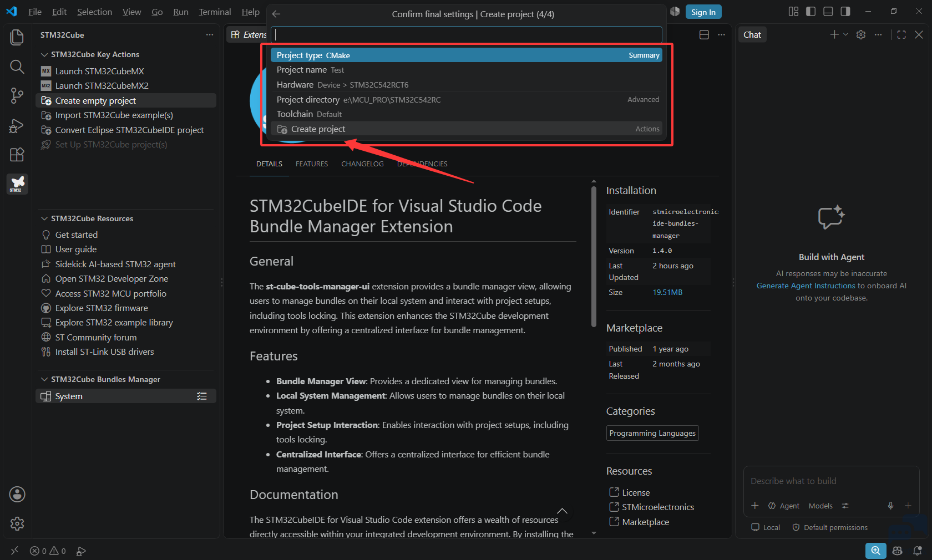Toggle the secondary sidebar visibility
The width and height of the screenshot is (932, 560).
point(845,12)
